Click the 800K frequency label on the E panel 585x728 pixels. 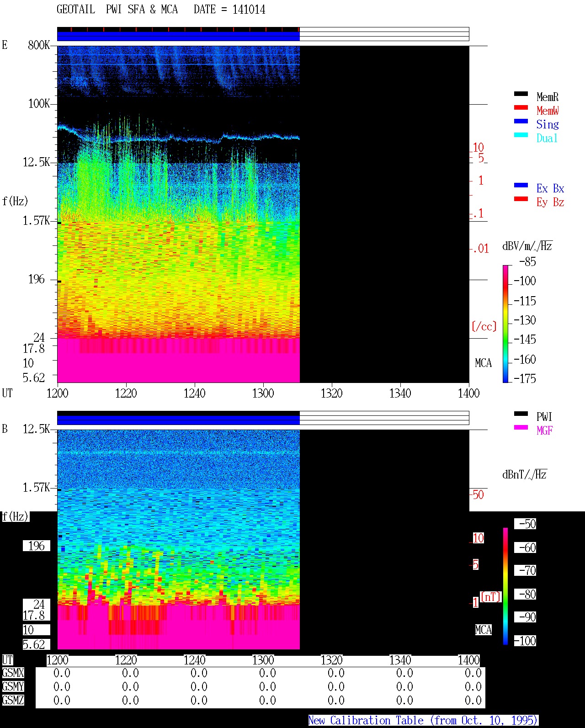click(x=39, y=45)
